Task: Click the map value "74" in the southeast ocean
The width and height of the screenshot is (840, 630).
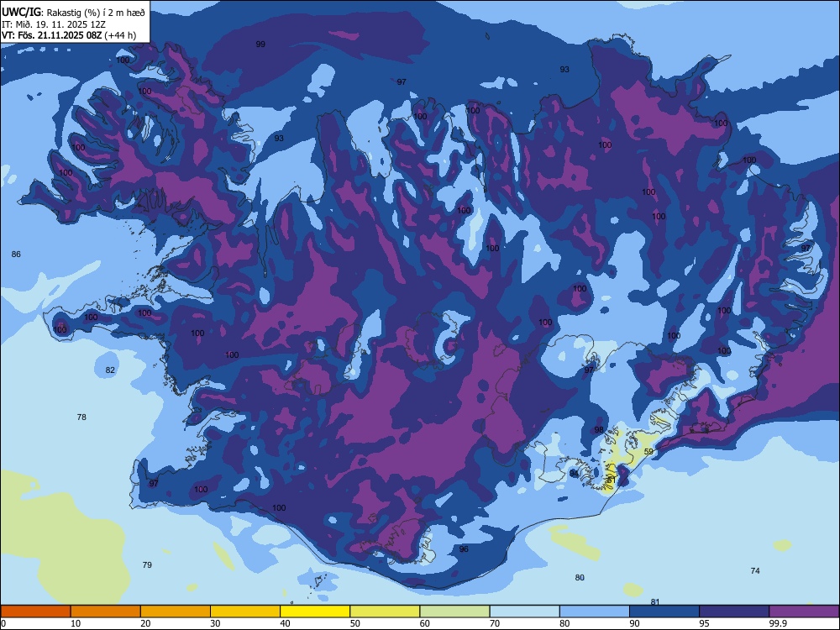Action: click(x=755, y=571)
